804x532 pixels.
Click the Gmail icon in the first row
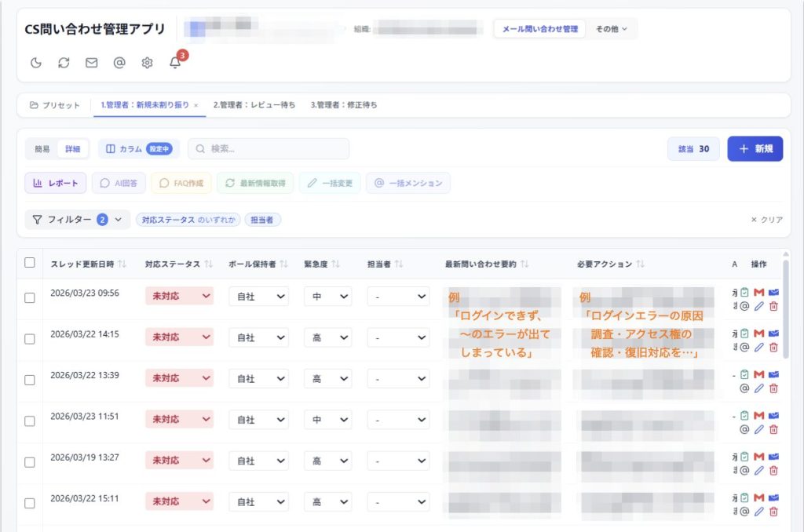pos(759,292)
